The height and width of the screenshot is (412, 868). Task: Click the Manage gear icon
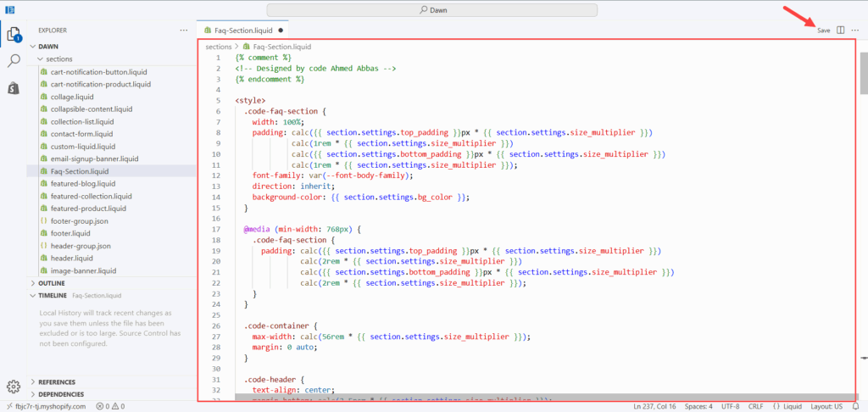(x=14, y=387)
